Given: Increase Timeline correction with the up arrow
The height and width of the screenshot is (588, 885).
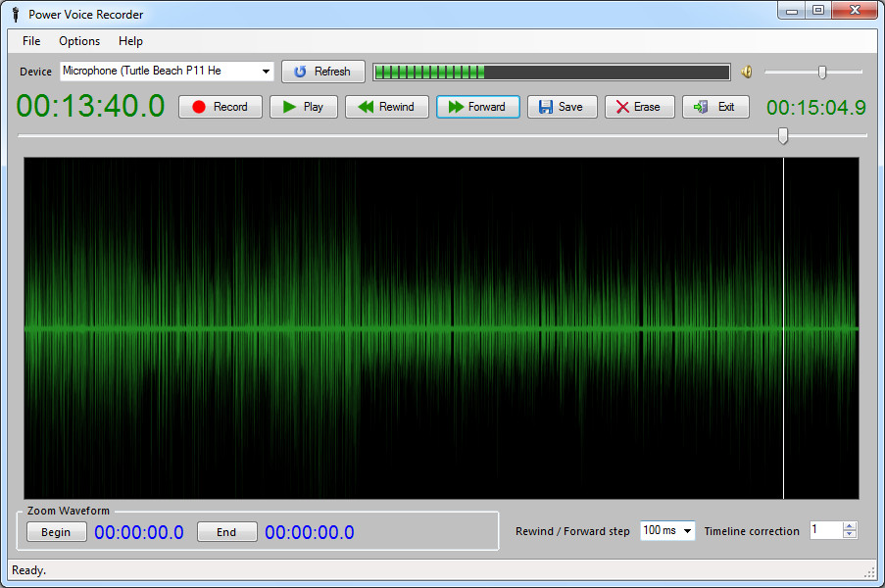Looking at the screenshot, I should tap(850, 526).
